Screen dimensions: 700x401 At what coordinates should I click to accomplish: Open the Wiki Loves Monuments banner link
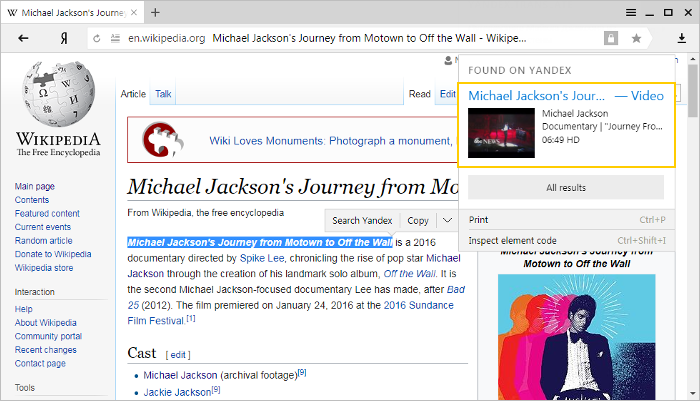330,141
